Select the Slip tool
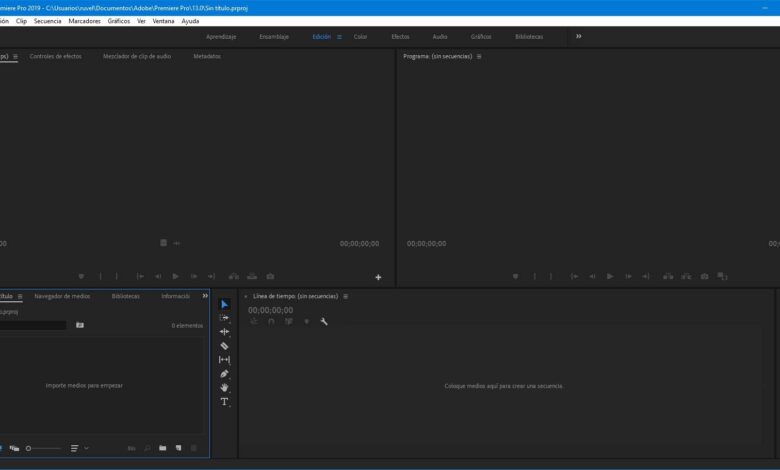This screenshot has width=780, height=470. click(224, 360)
